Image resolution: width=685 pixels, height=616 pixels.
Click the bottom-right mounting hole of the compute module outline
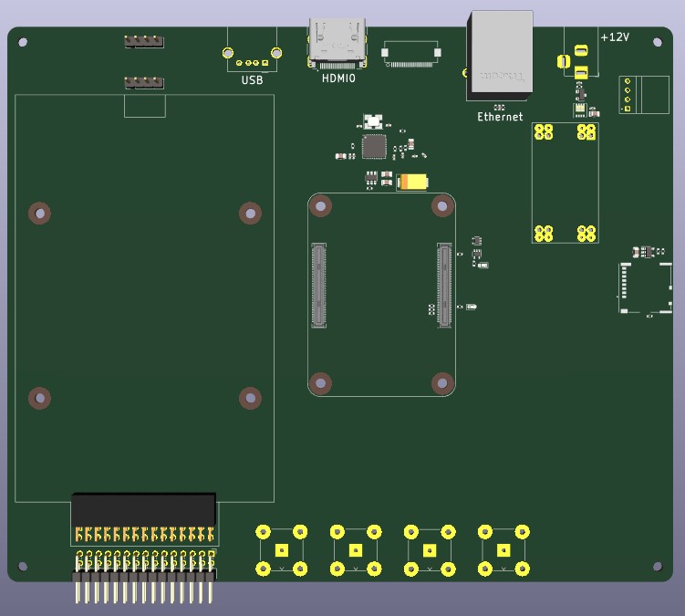click(x=442, y=383)
